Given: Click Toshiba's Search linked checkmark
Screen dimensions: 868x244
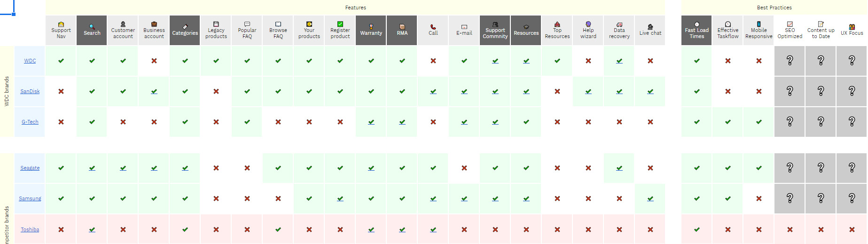Looking at the screenshot, I should tap(92, 230).
